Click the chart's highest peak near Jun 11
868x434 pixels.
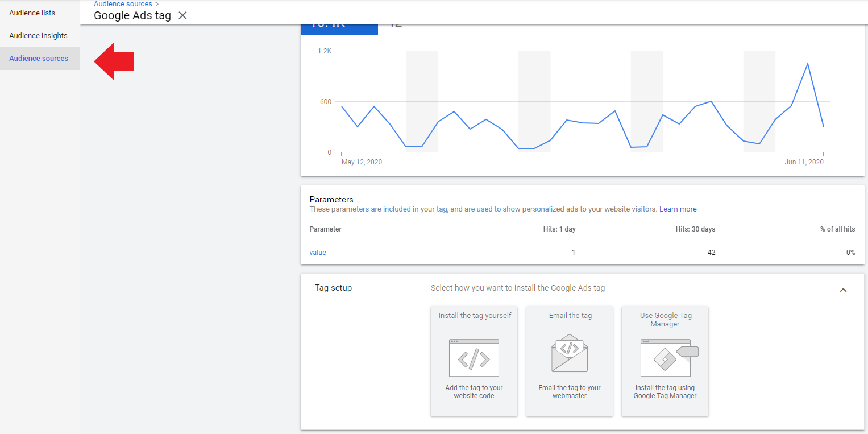pos(807,63)
